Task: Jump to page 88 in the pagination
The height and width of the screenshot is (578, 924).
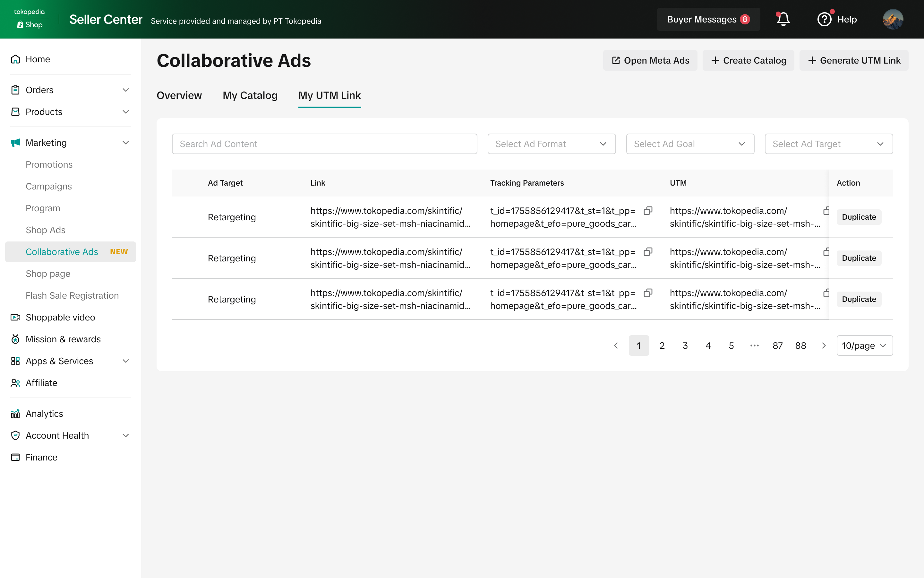Action: pyautogui.click(x=800, y=346)
